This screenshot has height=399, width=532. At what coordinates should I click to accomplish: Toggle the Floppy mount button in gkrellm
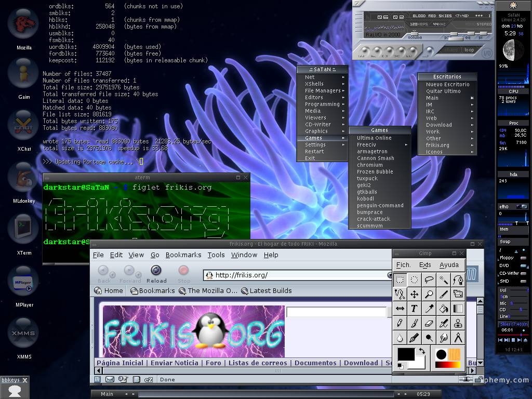[x=523, y=258]
